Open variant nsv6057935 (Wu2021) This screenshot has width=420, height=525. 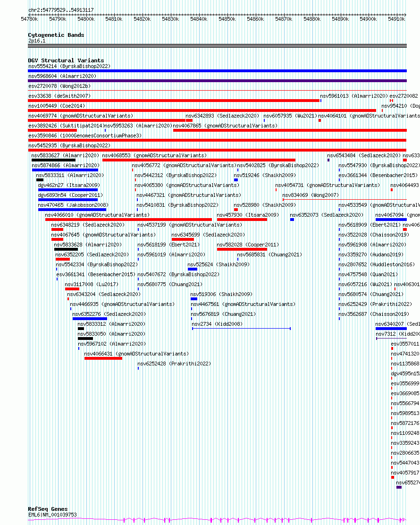[x=290, y=116]
